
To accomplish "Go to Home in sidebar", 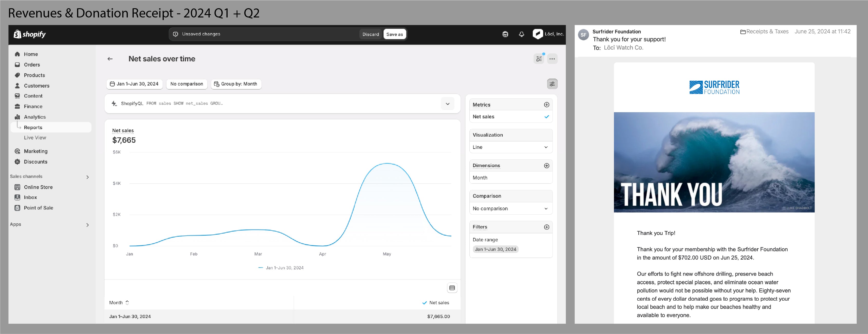I will [31, 54].
